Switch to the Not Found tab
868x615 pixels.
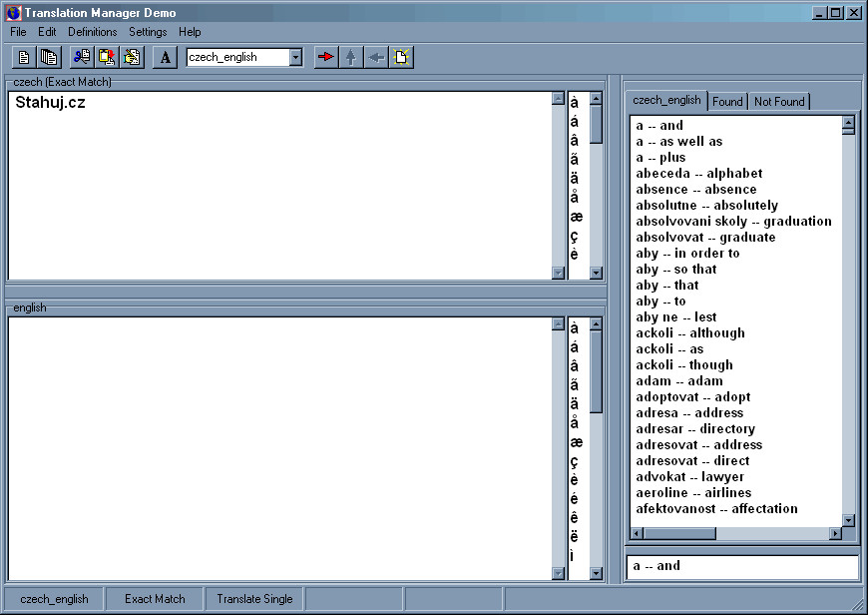click(779, 102)
